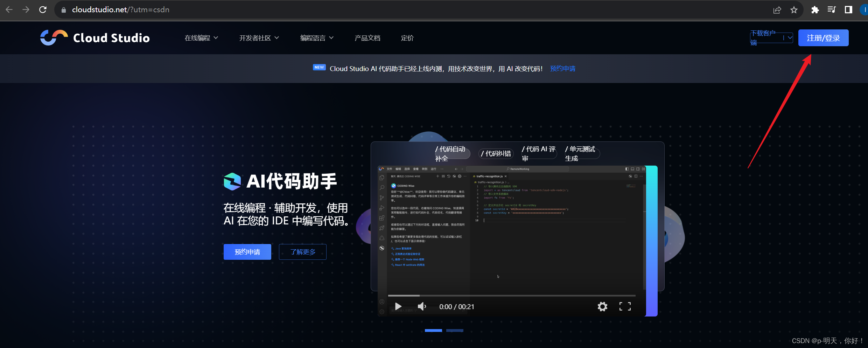Play the demo video
The image size is (868, 348).
pyautogui.click(x=398, y=306)
